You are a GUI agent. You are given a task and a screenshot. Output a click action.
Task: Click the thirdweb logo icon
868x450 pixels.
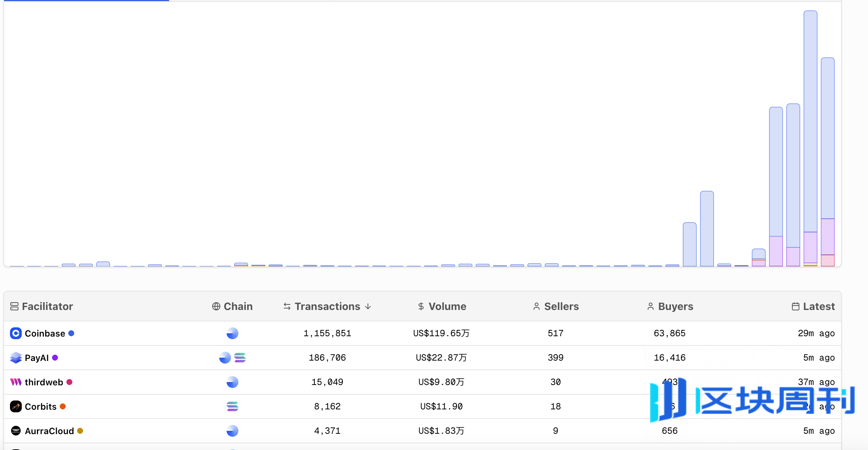point(15,382)
